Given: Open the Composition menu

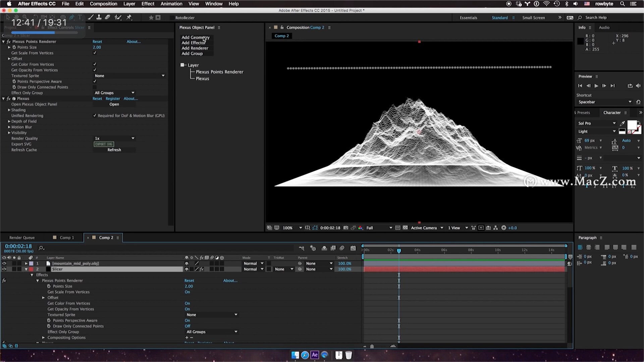Looking at the screenshot, I should pos(103,4).
